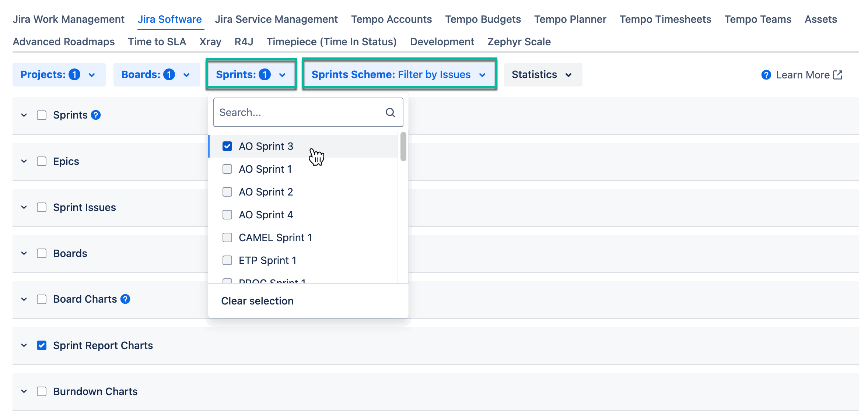Uncheck Sprint Report Charts
868x419 pixels.
click(42, 345)
